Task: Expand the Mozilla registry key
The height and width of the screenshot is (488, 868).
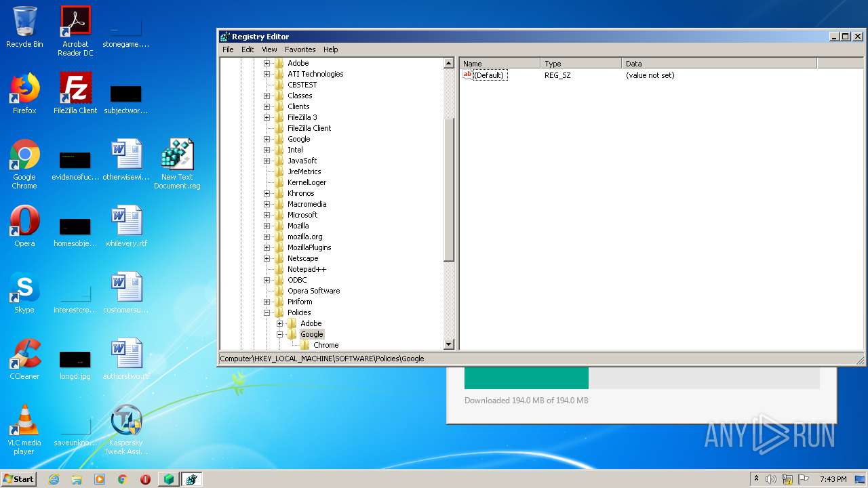Action: (267, 226)
